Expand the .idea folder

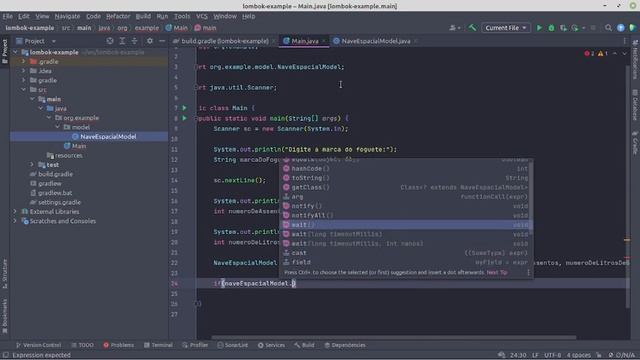[24, 71]
